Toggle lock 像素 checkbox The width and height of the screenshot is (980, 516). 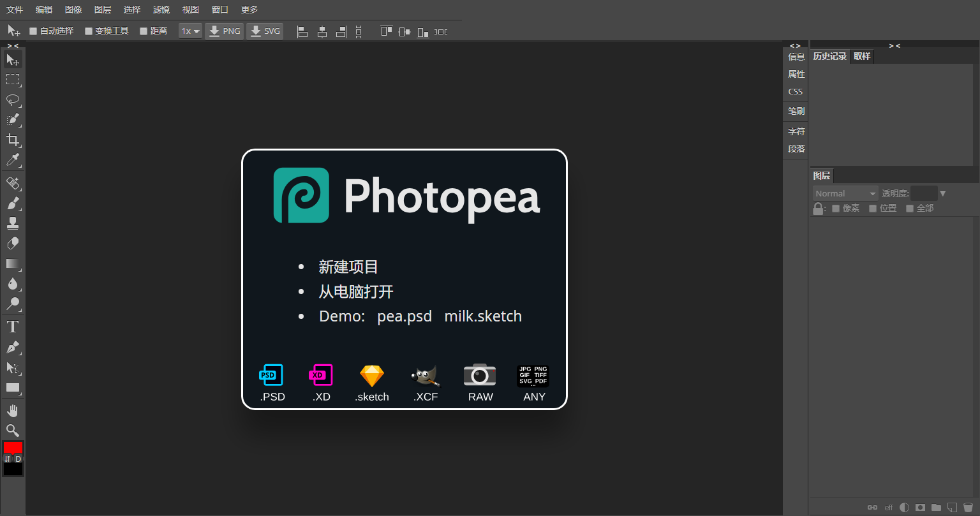[x=836, y=209]
